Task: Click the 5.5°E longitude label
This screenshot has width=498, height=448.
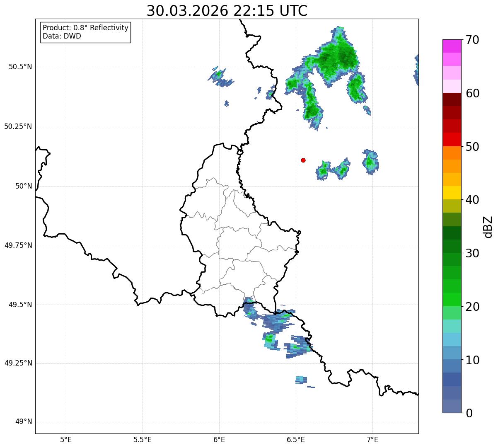Action: 143,439
